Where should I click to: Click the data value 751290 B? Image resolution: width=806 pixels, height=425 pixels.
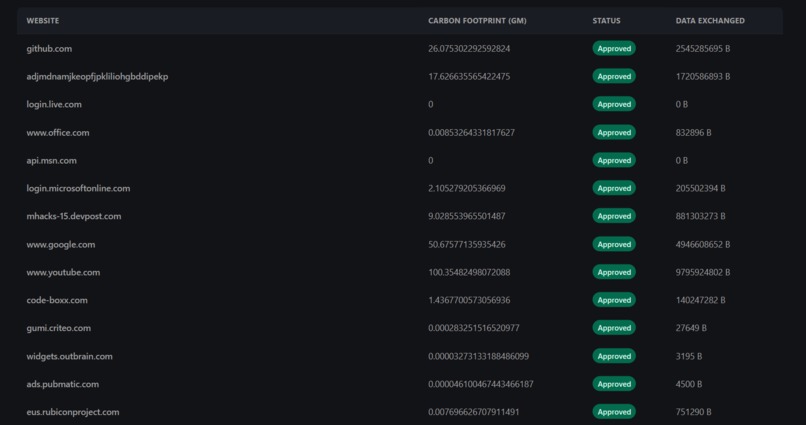coord(693,412)
